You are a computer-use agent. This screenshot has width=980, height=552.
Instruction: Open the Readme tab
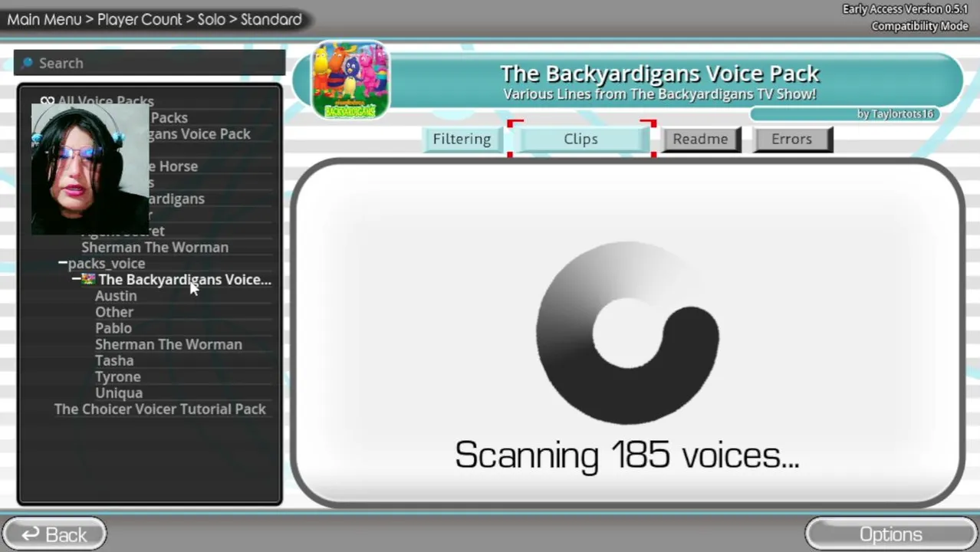point(700,139)
